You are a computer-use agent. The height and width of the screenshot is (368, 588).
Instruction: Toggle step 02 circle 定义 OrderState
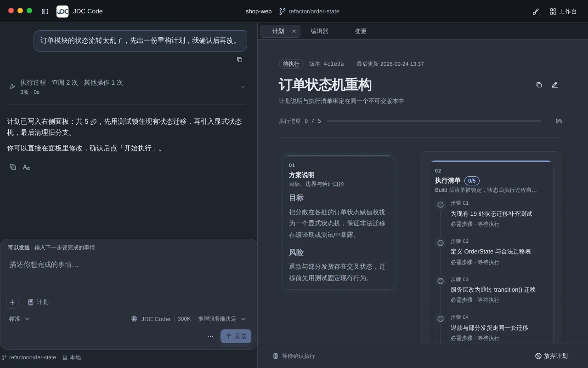coord(441,243)
